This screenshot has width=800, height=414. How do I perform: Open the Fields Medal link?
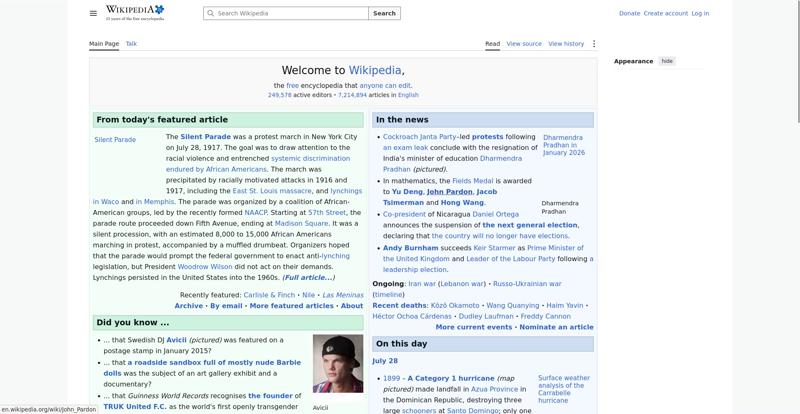pos(472,181)
